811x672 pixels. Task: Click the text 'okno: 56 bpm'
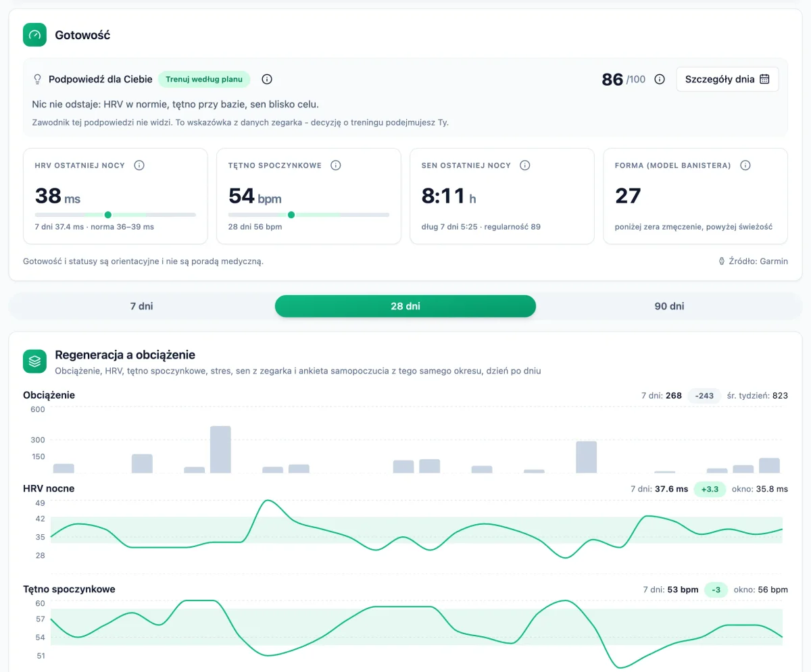tap(761, 590)
